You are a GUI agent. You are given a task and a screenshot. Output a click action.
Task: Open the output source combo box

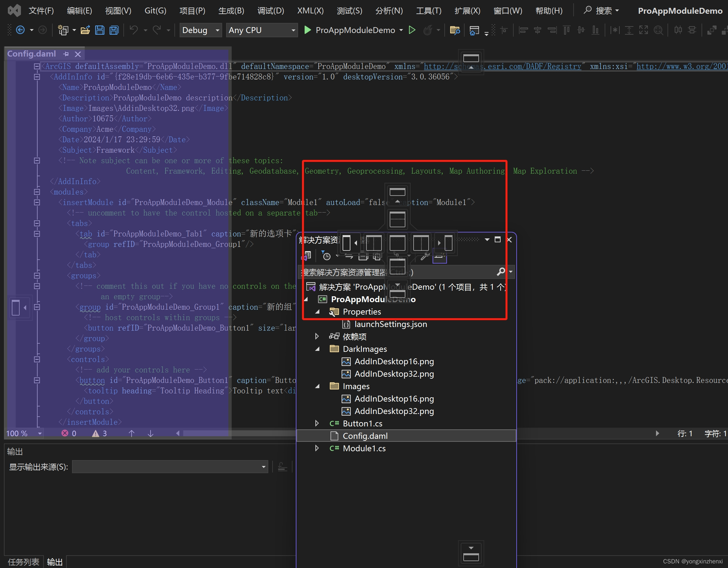pyautogui.click(x=170, y=467)
